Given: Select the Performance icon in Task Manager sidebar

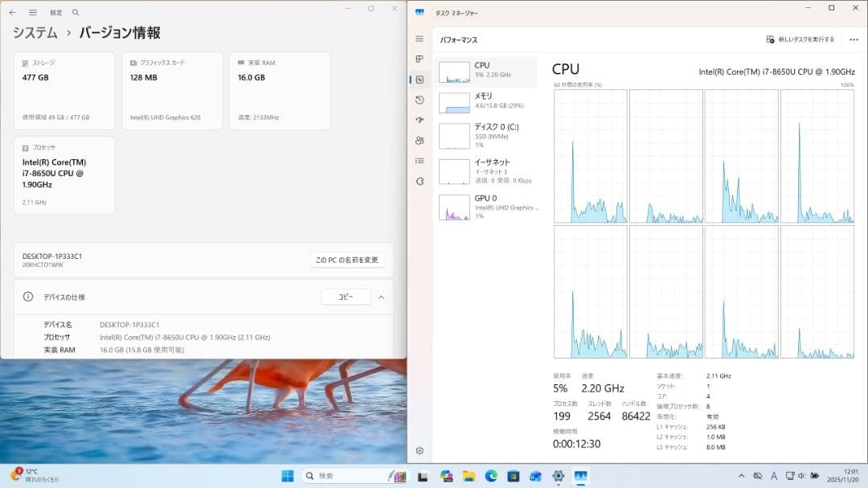Looking at the screenshot, I should (x=419, y=79).
